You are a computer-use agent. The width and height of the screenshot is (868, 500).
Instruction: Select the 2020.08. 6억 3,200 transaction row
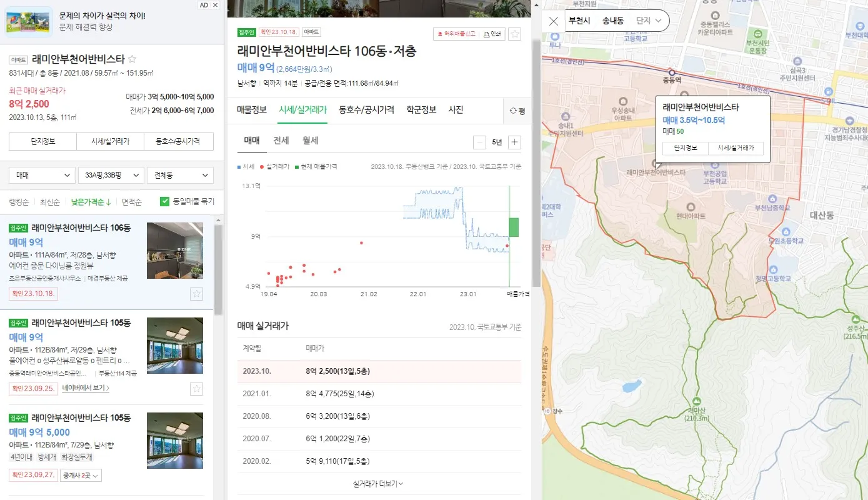(379, 416)
